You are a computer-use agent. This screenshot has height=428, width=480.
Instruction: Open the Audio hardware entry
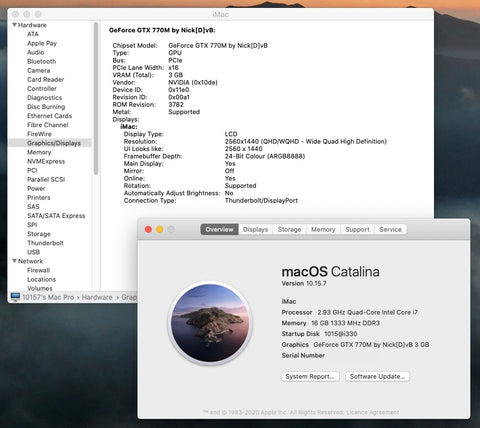36,52
